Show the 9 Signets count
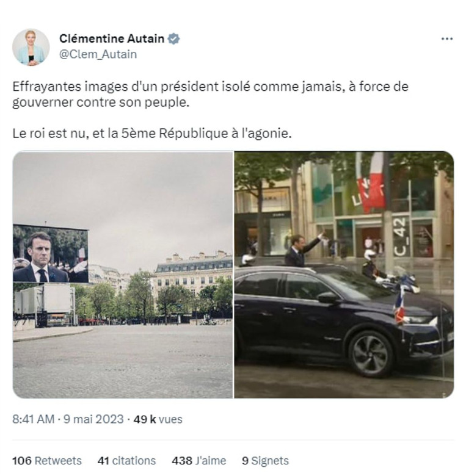 tap(265, 461)
